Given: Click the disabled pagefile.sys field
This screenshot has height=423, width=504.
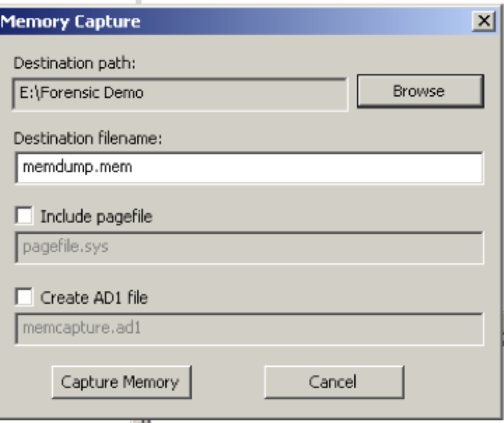Looking at the screenshot, I should 249,247.
